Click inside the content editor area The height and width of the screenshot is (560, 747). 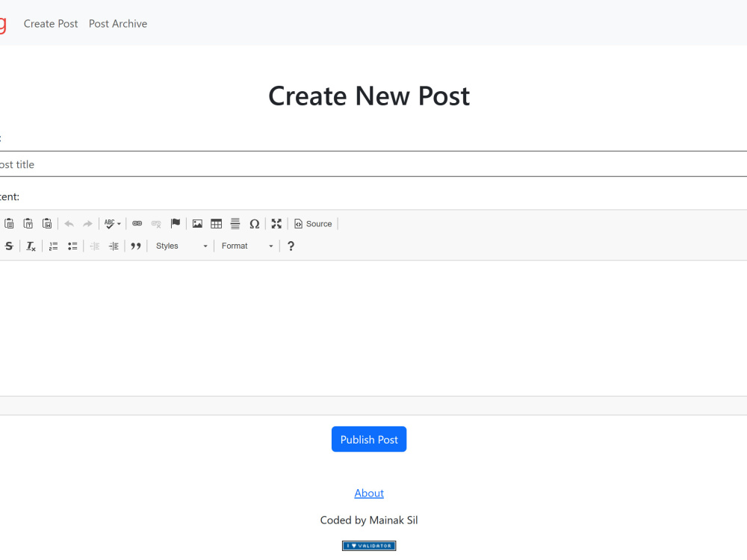[373, 328]
